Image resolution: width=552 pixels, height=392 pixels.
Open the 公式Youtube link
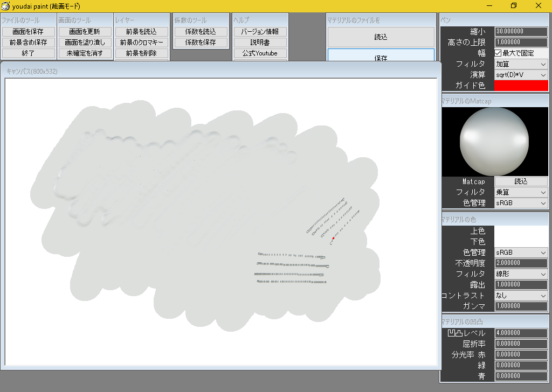260,53
